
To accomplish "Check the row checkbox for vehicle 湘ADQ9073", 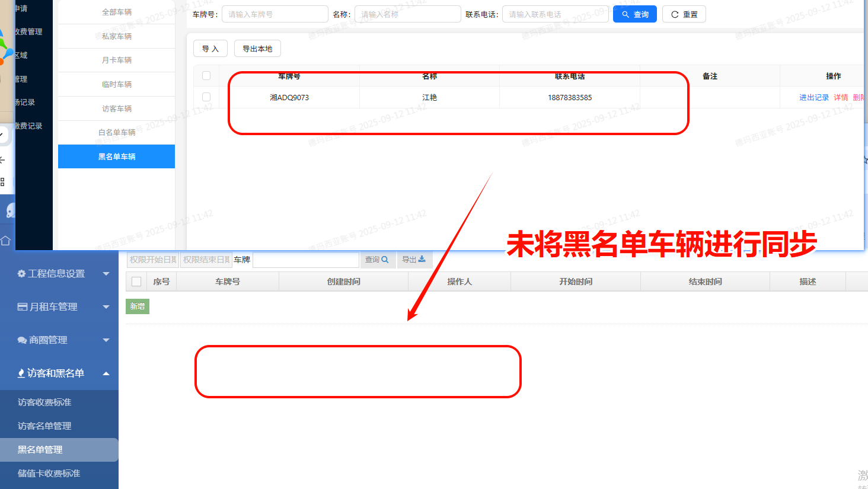I will (206, 97).
